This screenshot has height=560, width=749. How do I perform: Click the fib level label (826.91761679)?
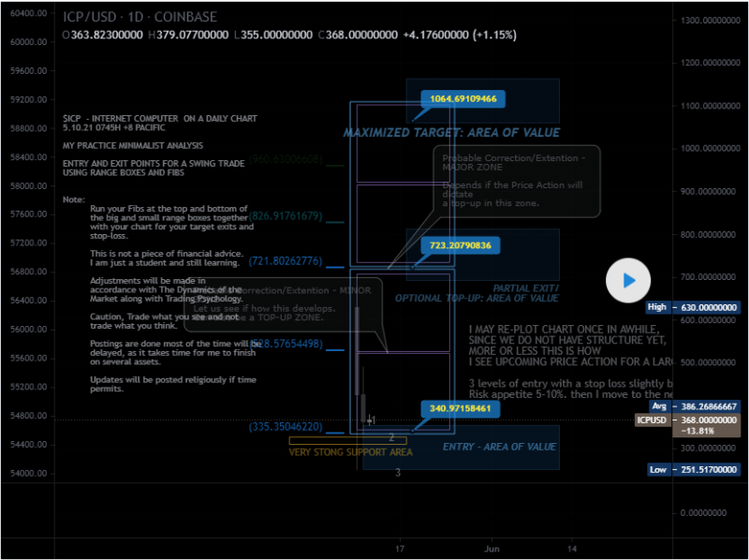click(286, 216)
